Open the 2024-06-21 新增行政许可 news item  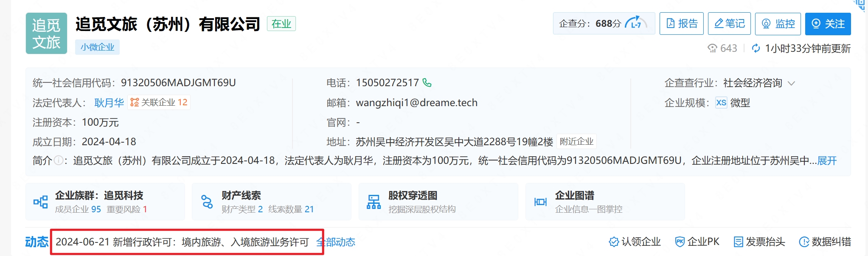click(183, 242)
